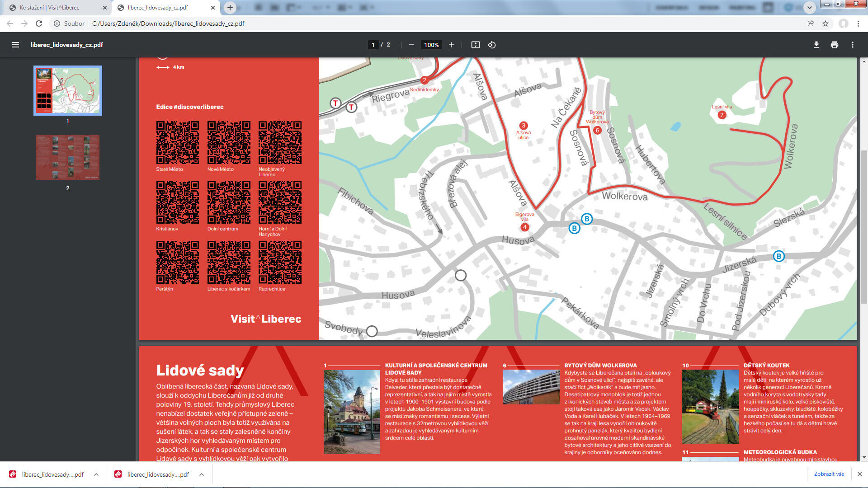
Task: Click the Staré Město QR code
Action: click(x=178, y=142)
